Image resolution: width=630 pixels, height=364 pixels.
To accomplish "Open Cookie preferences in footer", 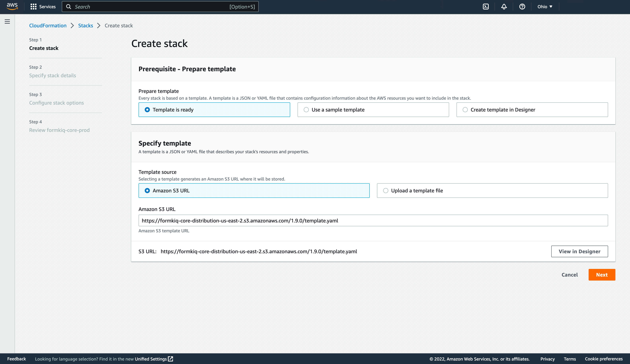I will (604, 359).
